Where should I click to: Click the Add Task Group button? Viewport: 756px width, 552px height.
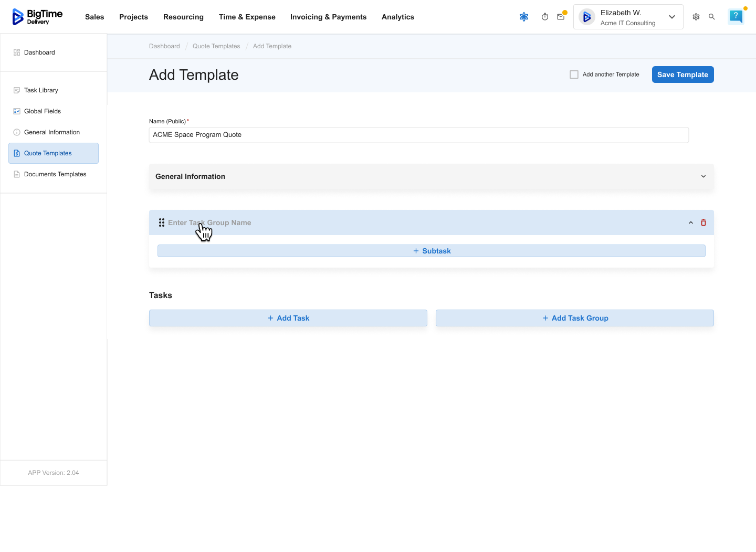[x=575, y=318]
